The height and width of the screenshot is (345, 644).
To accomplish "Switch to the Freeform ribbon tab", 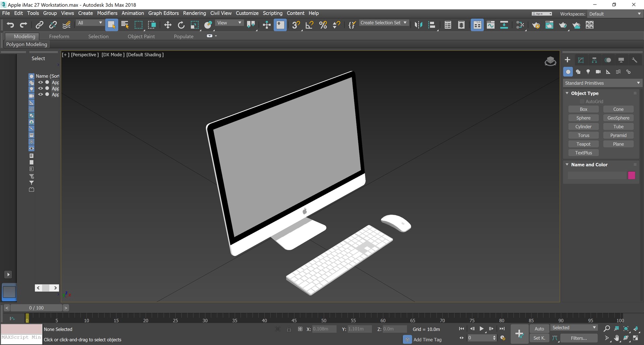I will pyautogui.click(x=59, y=36).
